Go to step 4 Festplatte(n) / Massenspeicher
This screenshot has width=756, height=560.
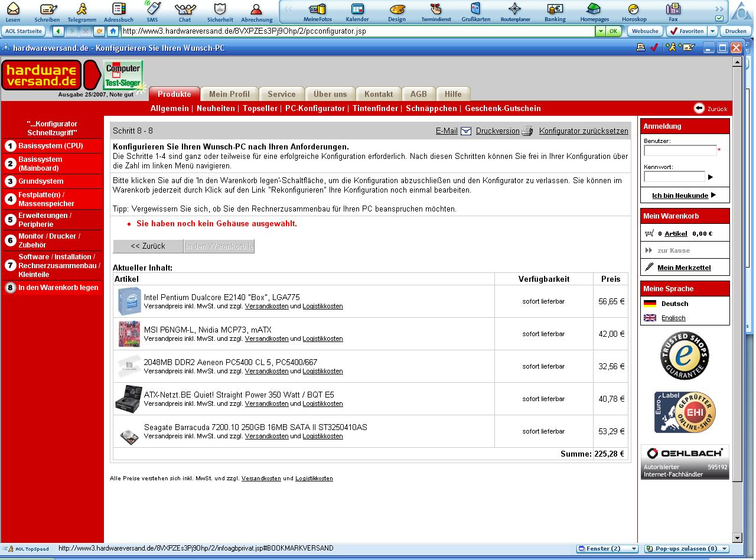(53, 199)
